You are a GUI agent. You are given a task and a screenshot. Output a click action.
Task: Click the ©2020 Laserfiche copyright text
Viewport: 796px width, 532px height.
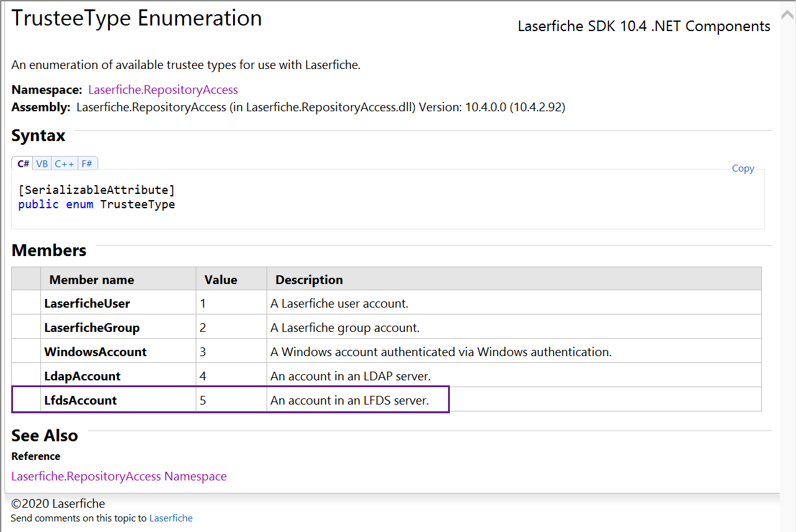[58, 503]
